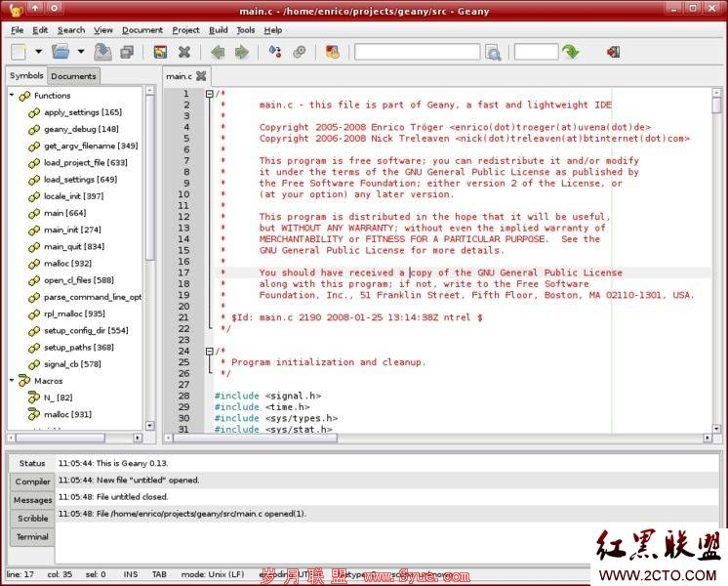
Task: Open the Project menu
Action: 185,30
